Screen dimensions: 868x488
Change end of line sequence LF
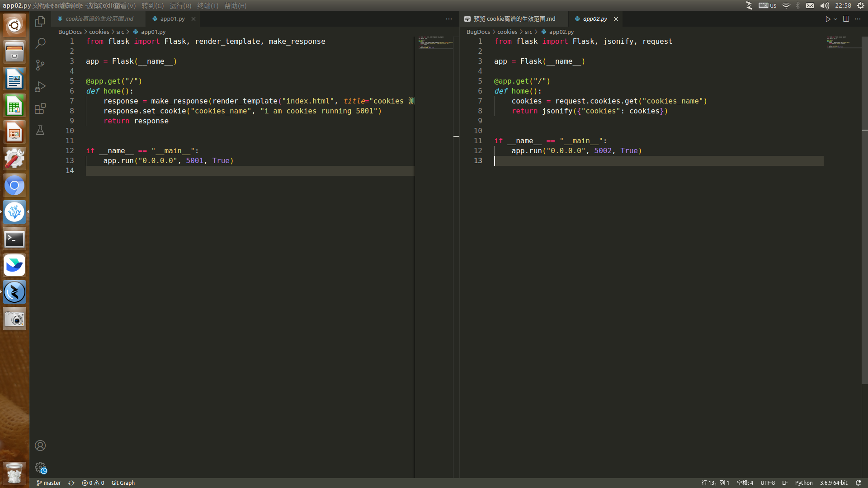coord(785,483)
